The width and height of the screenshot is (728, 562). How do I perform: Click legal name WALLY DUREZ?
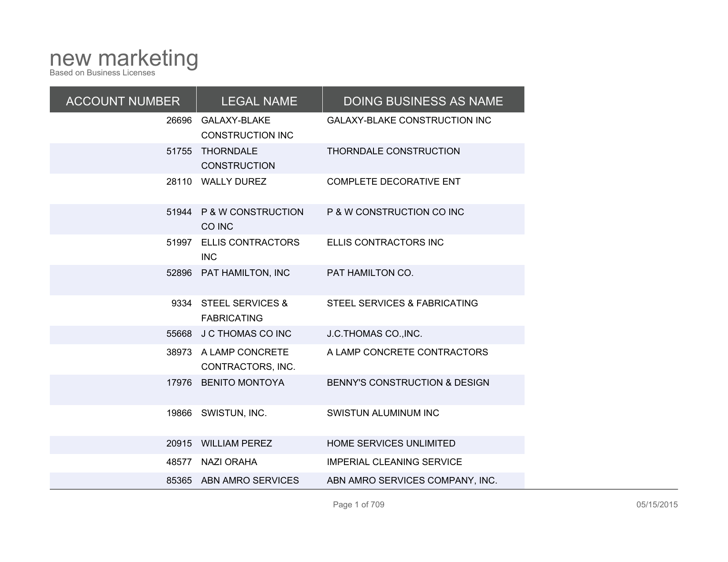point(234,182)
